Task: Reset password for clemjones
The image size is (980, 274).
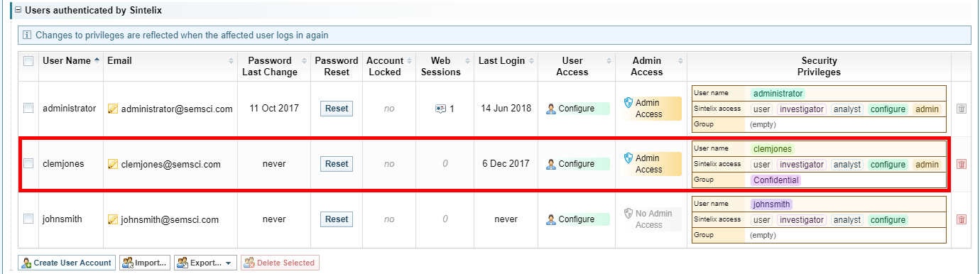Action: (x=337, y=164)
